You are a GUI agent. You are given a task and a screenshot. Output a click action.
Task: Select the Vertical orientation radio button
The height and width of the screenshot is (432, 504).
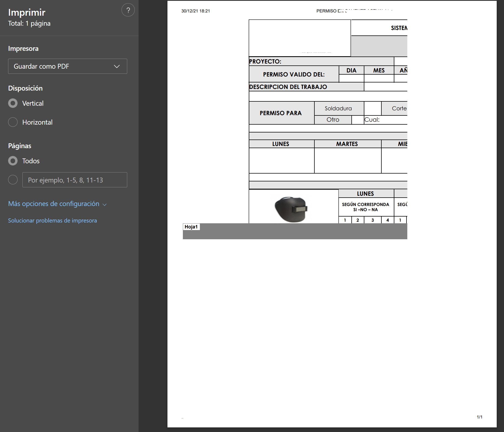click(13, 103)
